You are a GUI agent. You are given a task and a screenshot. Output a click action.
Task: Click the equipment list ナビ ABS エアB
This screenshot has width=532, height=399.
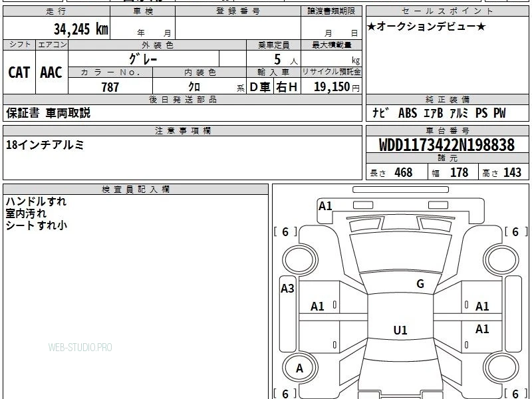coord(439,113)
